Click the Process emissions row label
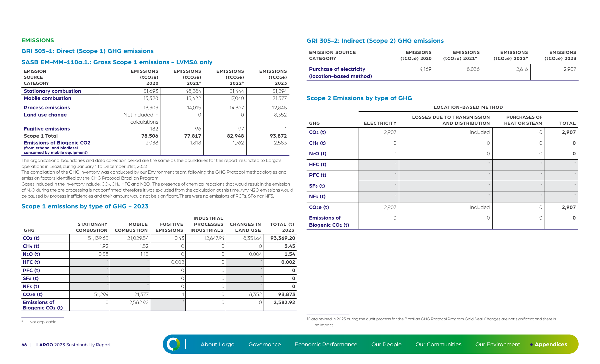The image size is (600, 364). (47, 108)
